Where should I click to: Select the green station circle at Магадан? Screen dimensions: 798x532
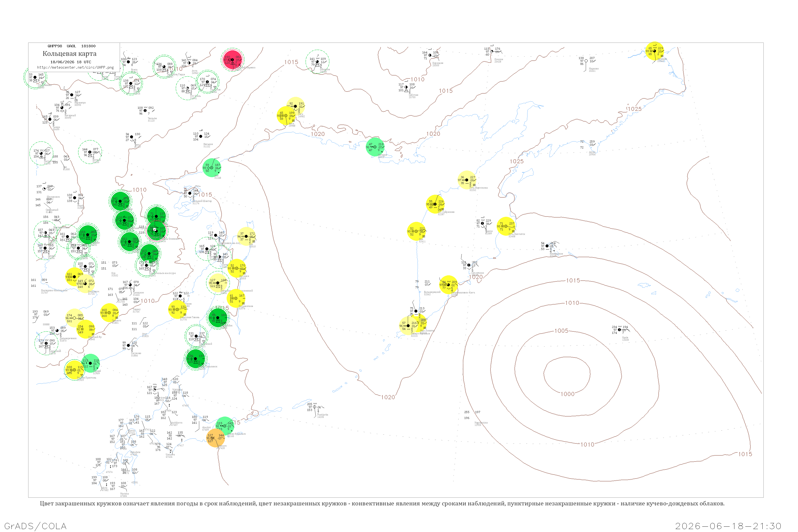375,147
